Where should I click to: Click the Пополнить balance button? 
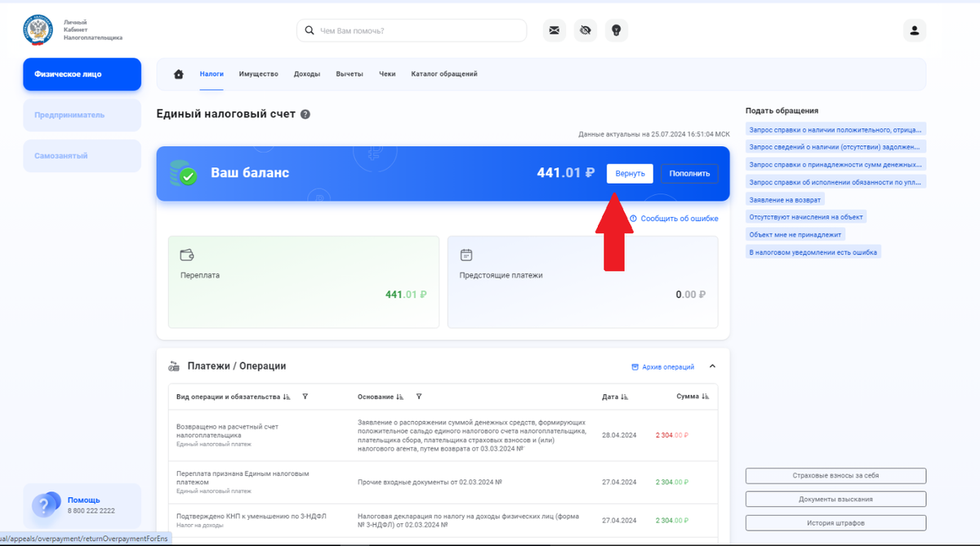tap(690, 173)
